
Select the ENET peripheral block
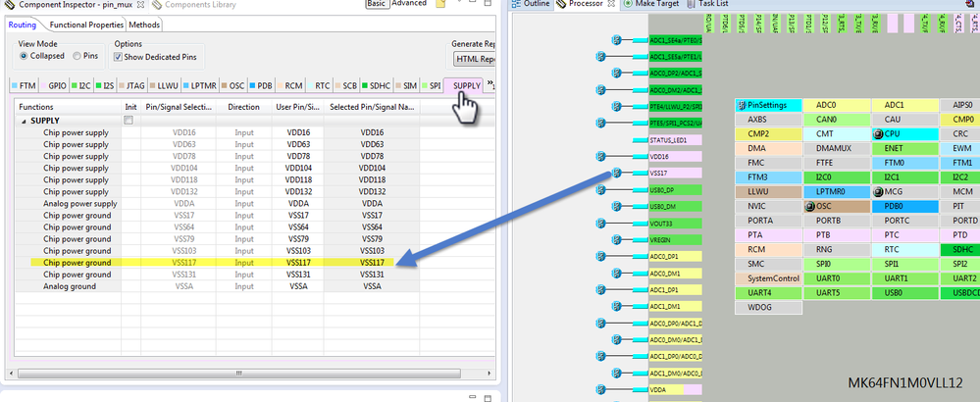point(905,149)
